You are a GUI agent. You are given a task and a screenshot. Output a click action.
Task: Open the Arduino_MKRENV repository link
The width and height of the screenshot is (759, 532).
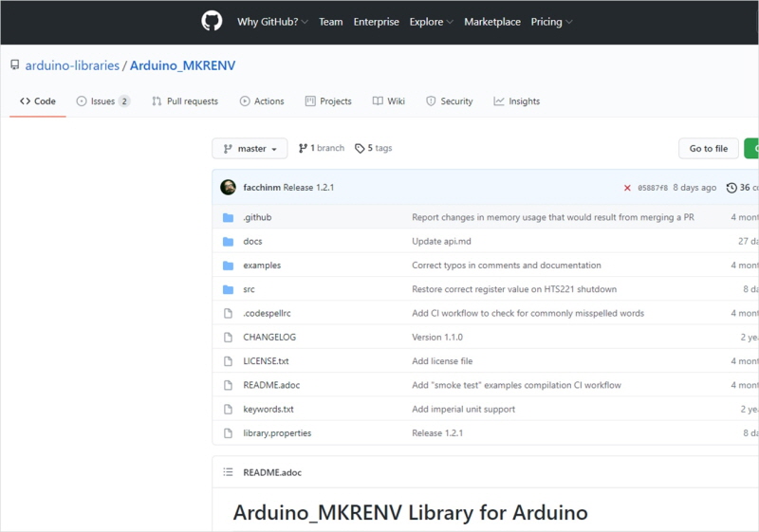pos(182,65)
